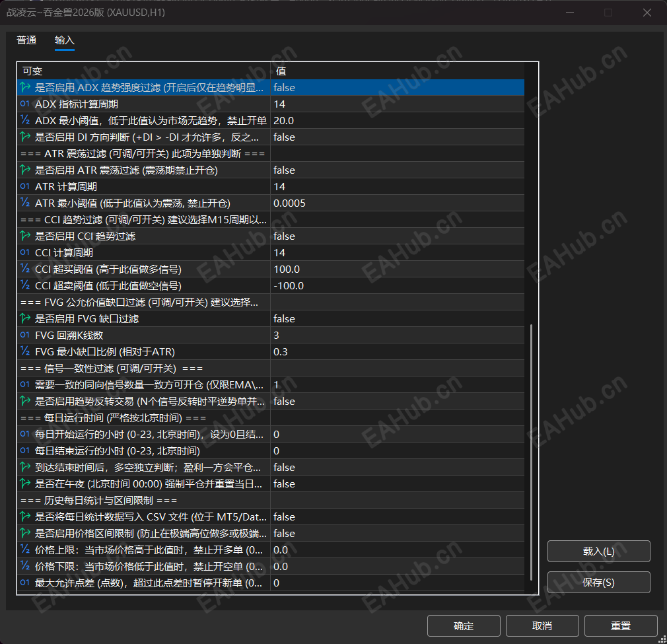The image size is (667, 644).
Task: Click the 保存(S) button
Action: [598, 583]
